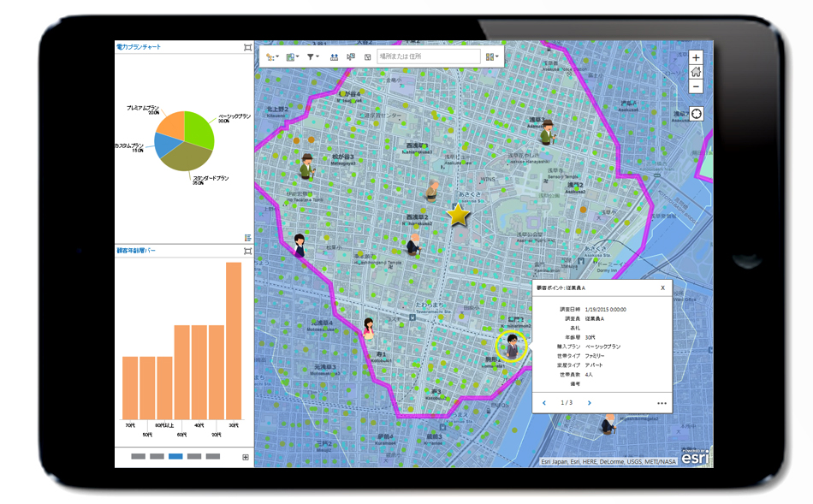
Task: Maximize the 電力プランチャート pie chart panel
Action: (x=246, y=47)
